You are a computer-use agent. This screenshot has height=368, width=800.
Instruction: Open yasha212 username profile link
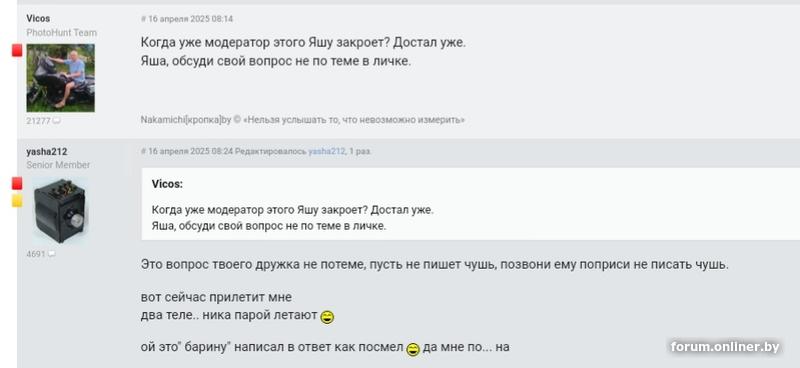pos(47,152)
